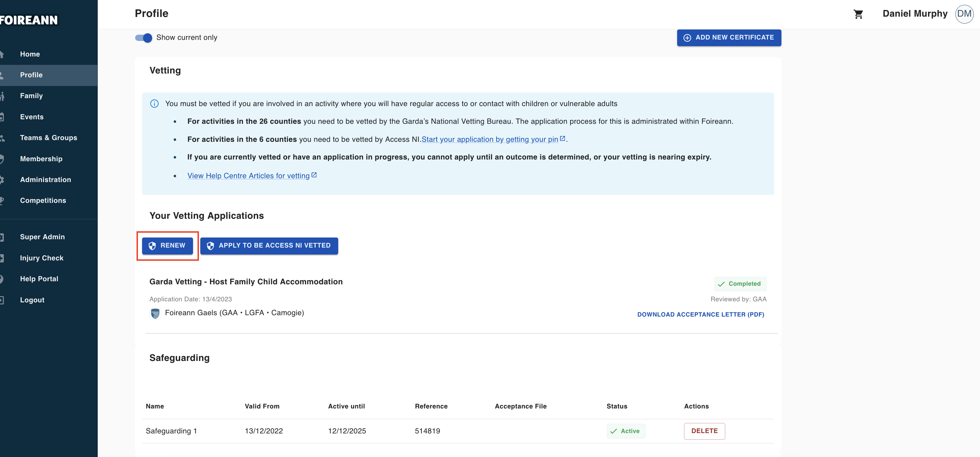Click the DM user avatar
Viewport: 980px width, 457px height.
(964, 14)
